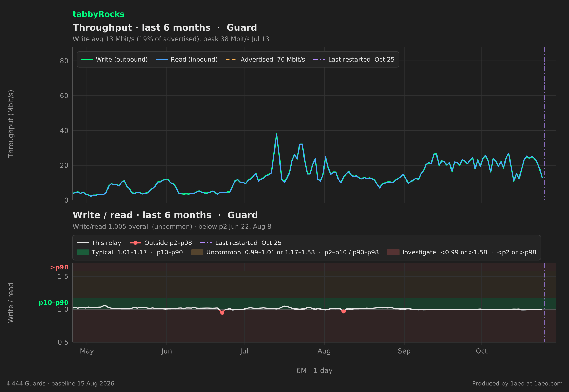Viewport: 569px width, 392px height.
Task: Click the red outlier marker near Jun 22
Action: [x=222, y=312]
